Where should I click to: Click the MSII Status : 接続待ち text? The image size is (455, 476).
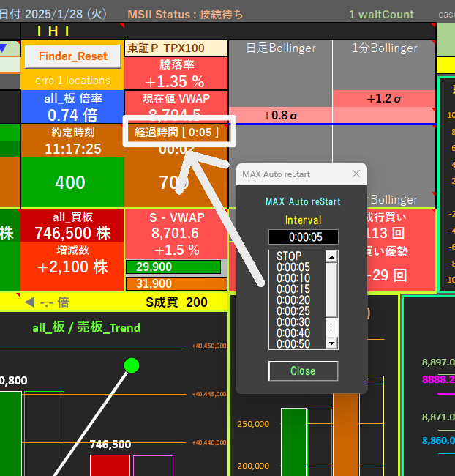185,14
